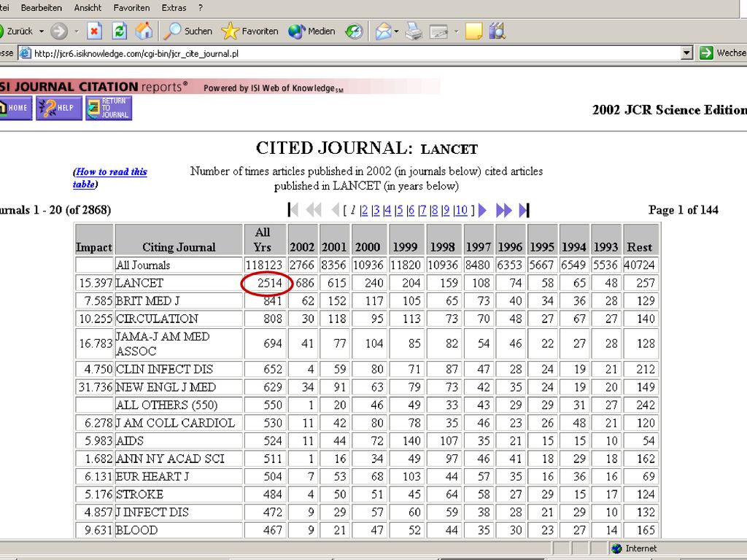Open the Ansicht menu

click(x=88, y=8)
